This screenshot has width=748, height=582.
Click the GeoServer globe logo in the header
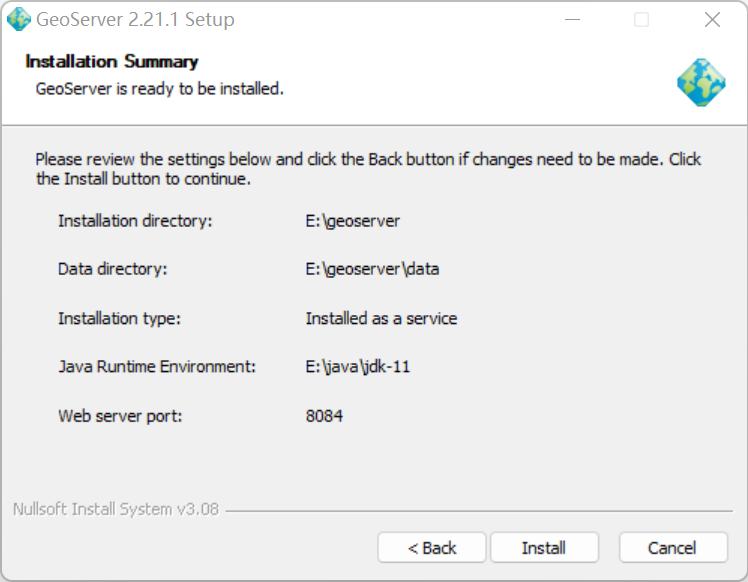[x=701, y=82]
